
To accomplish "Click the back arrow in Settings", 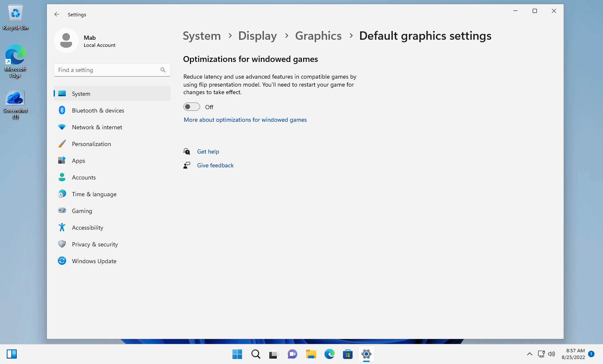I will tap(57, 14).
